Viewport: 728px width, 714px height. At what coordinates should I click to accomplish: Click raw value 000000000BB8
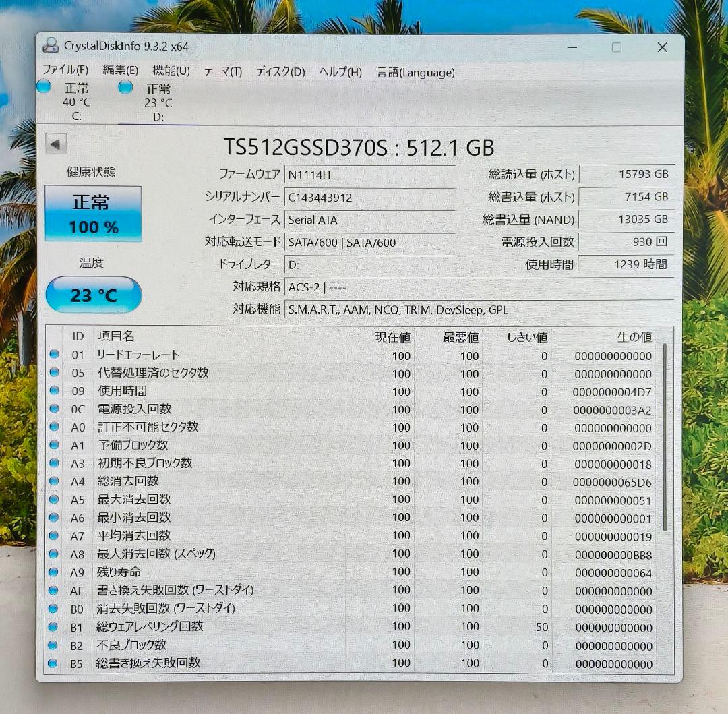(x=613, y=556)
